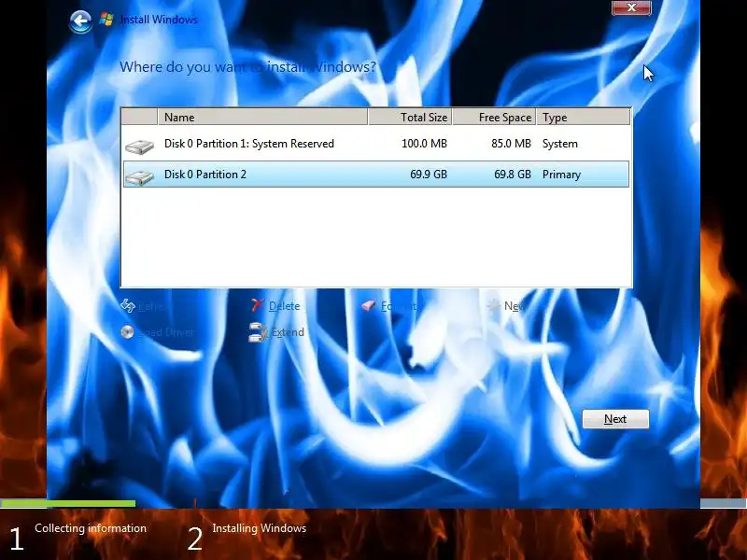Click the 69.8 GB free space cell
747x560 pixels.
(x=512, y=175)
